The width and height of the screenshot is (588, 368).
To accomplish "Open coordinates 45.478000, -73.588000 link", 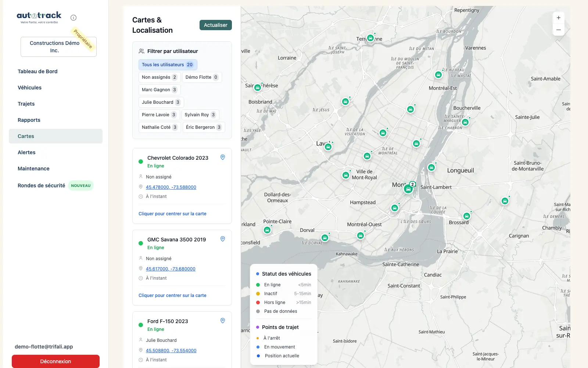I will [x=171, y=187].
